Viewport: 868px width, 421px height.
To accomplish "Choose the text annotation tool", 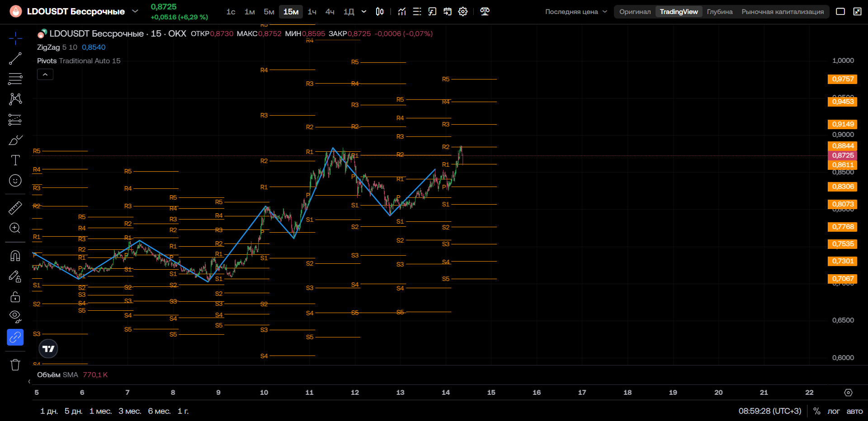I will pos(15,160).
